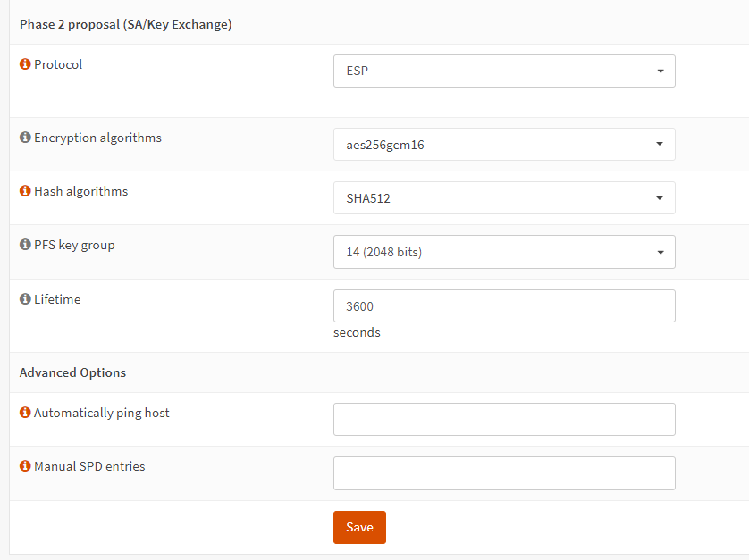Viewport: 749px width, 560px height.
Task: Focus the Automatically ping host input
Action: click(x=504, y=419)
